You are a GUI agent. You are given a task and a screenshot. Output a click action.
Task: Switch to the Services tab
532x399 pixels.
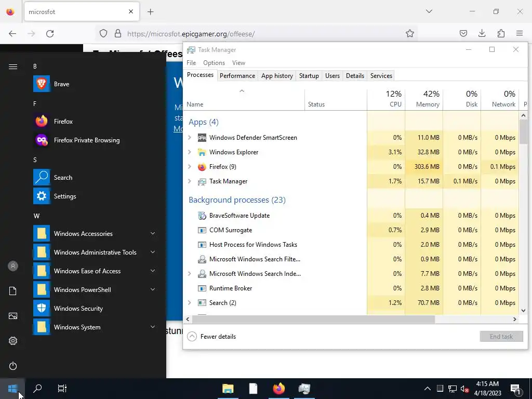point(381,76)
